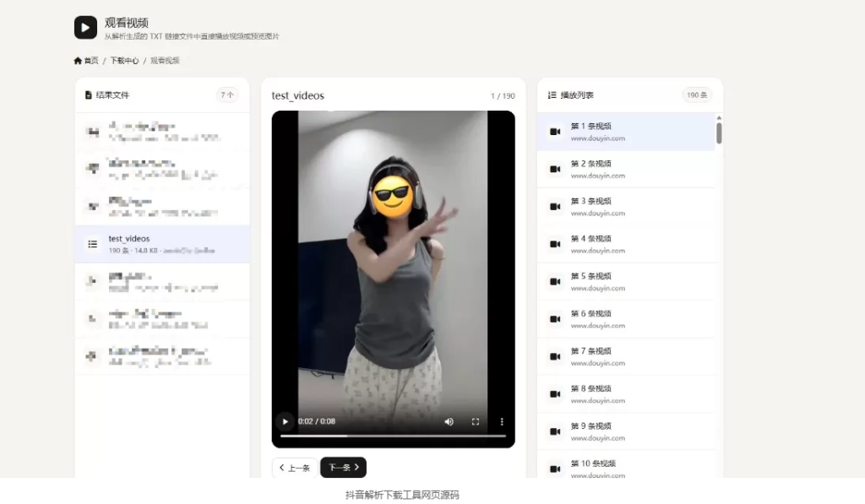The image size is (865, 504).
Task: Select the test_videos result file
Action: pos(162,244)
